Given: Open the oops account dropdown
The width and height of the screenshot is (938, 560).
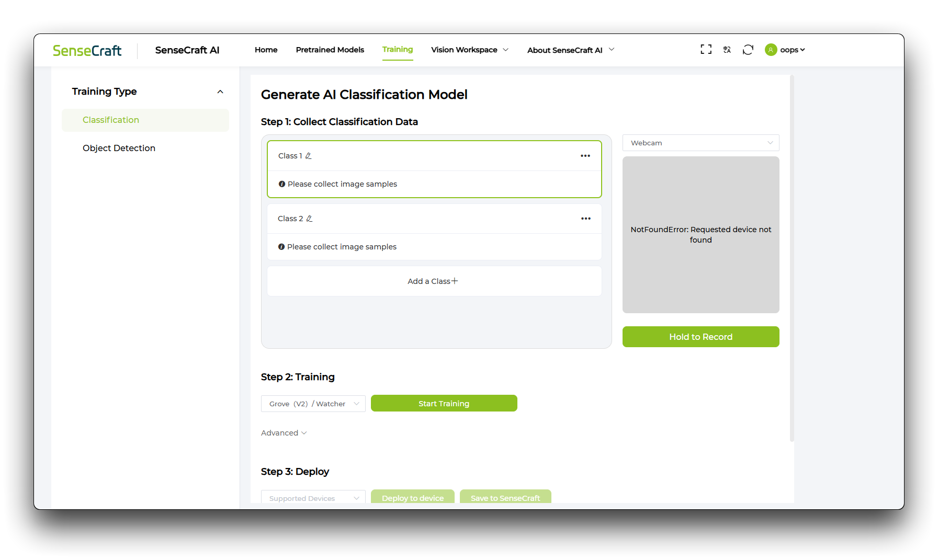Looking at the screenshot, I should (792, 50).
